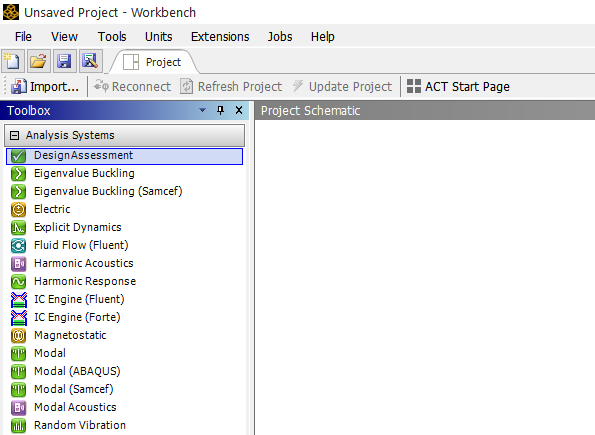Select the Modal (ABAQUS) label

77,371
